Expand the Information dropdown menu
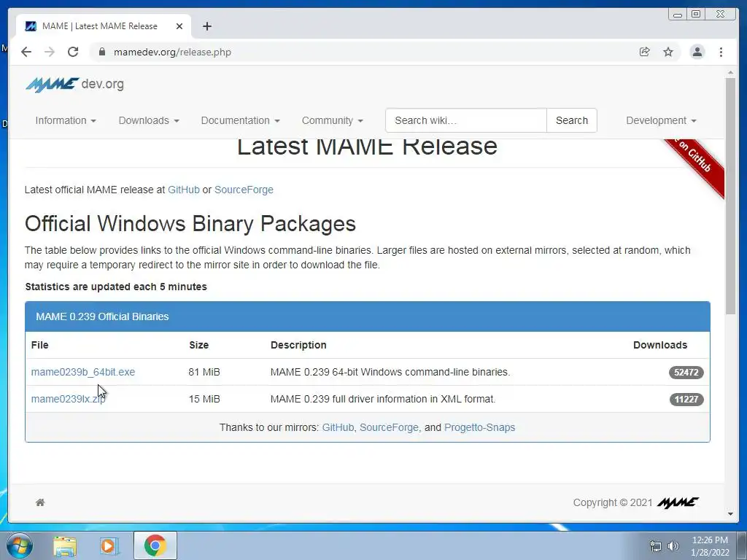The width and height of the screenshot is (747, 560). 66,120
